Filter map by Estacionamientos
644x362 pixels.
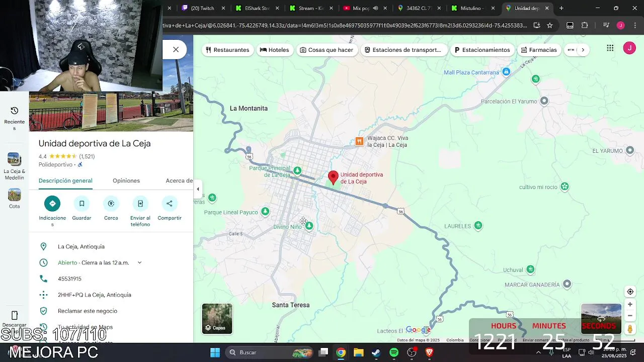pos(482,50)
